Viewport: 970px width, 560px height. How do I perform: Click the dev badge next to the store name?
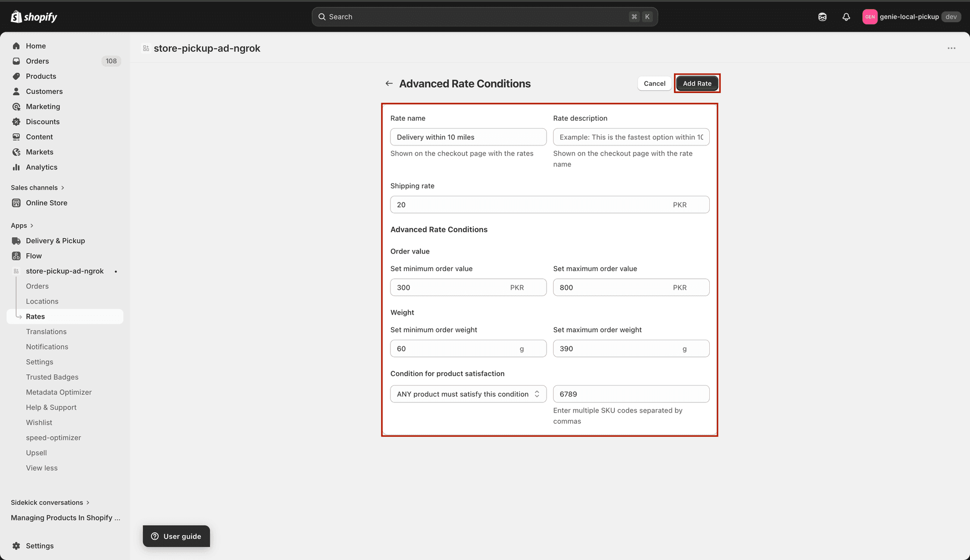[951, 17]
